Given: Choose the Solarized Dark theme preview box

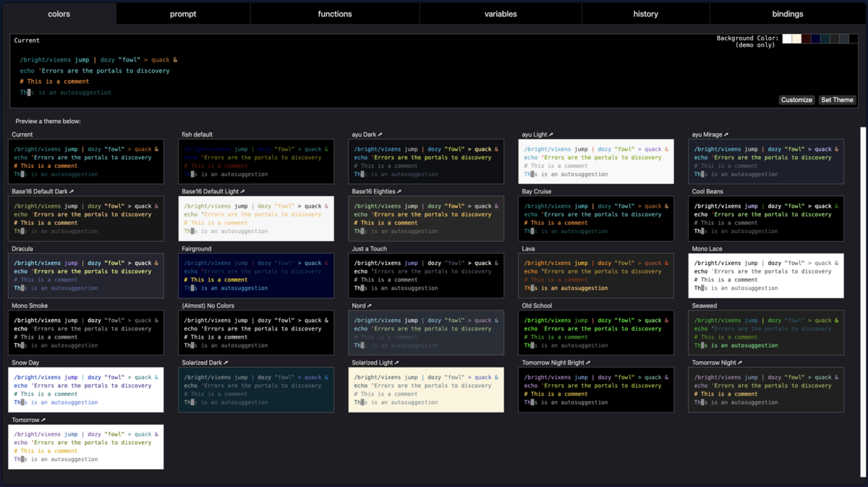Looking at the screenshot, I should tap(256, 390).
